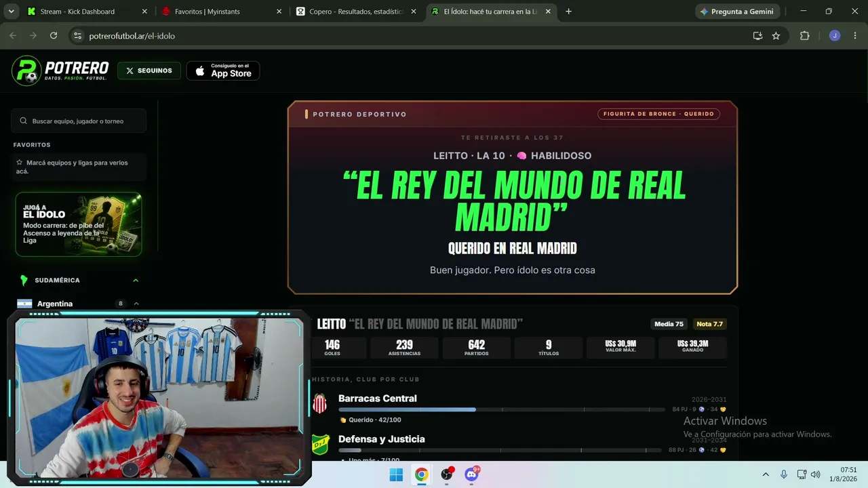Open network settings tray icon
The width and height of the screenshot is (868, 488).
tap(802, 474)
